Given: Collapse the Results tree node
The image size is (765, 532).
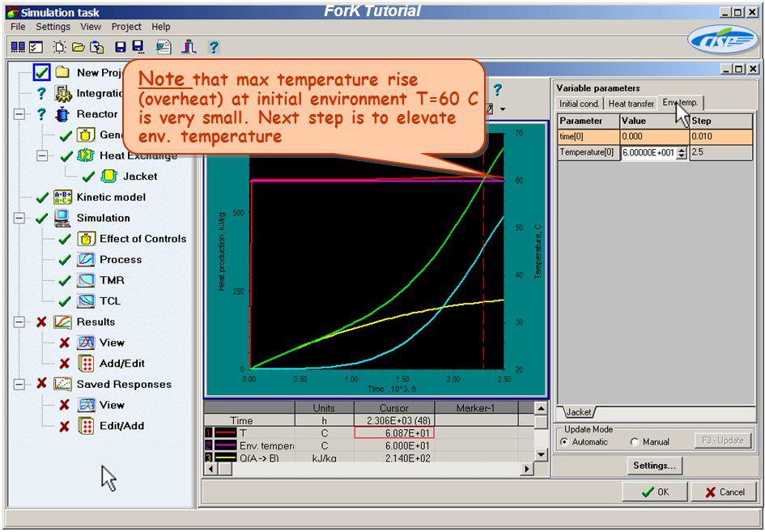Looking at the screenshot, I should (19, 321).
